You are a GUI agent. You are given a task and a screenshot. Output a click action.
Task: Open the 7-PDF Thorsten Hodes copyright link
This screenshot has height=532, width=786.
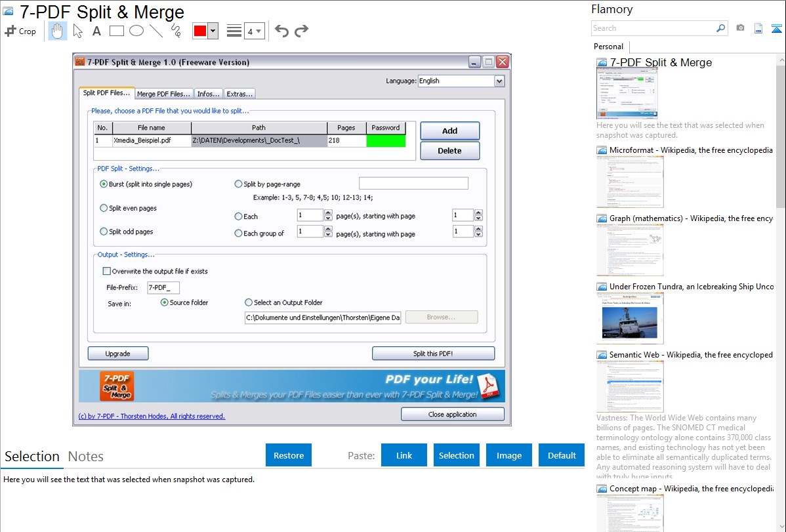pos(152,416)
